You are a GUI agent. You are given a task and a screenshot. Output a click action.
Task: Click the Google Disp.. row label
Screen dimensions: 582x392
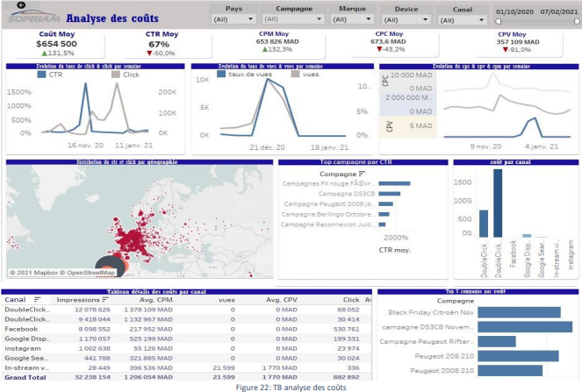click(x=27, y=339)
